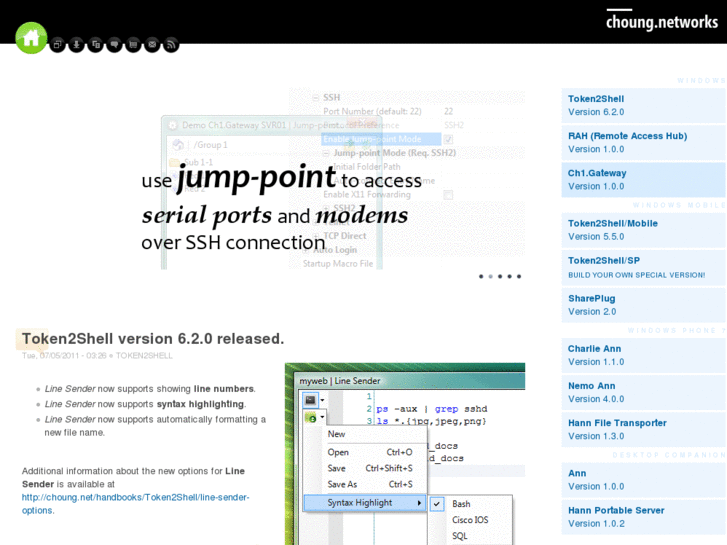
Task: Open the shopping cart store icon
Action: 133,45
